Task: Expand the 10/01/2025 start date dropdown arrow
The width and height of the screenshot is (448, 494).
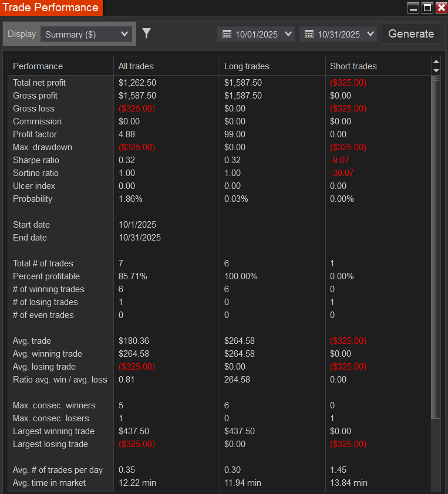Action: 288,35
